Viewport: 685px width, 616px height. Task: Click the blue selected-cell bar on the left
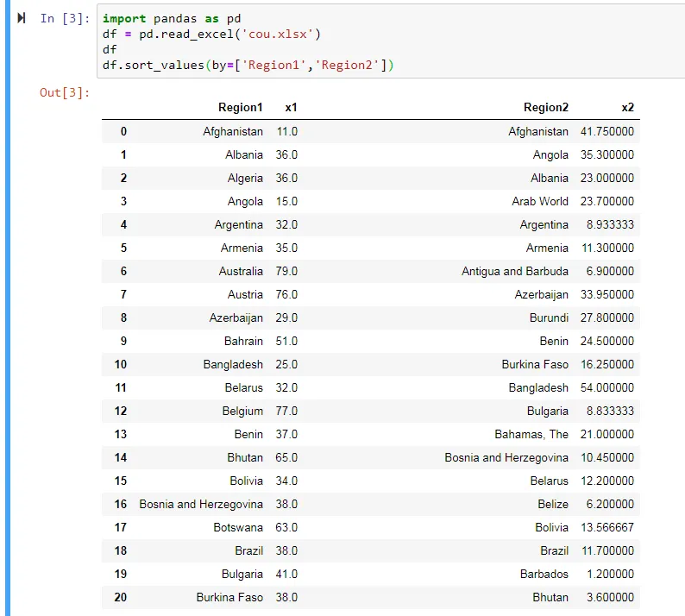(x=8, y=308)
